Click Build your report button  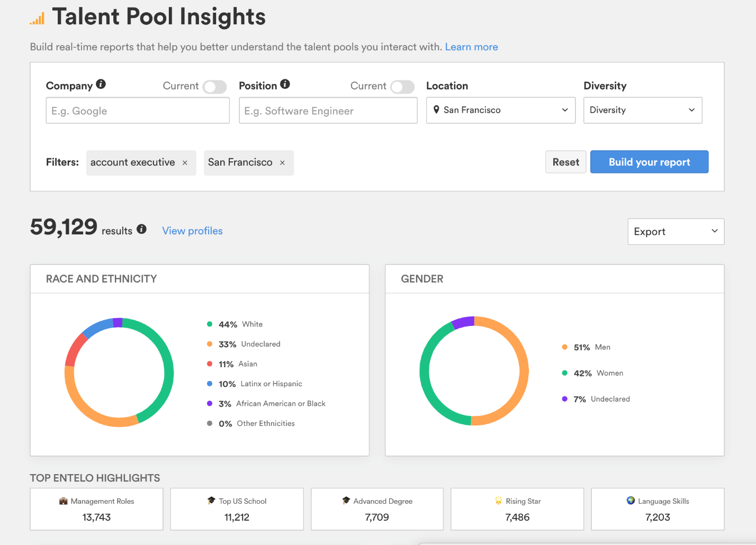(650, 162)
